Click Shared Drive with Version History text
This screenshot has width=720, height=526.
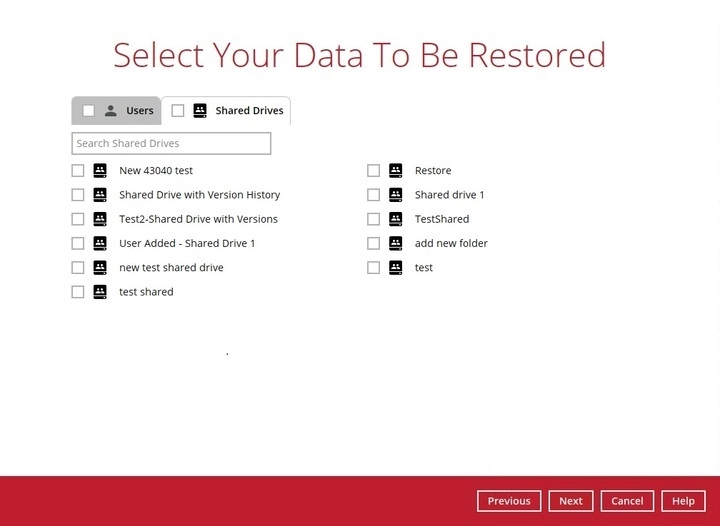pos(200,195)
